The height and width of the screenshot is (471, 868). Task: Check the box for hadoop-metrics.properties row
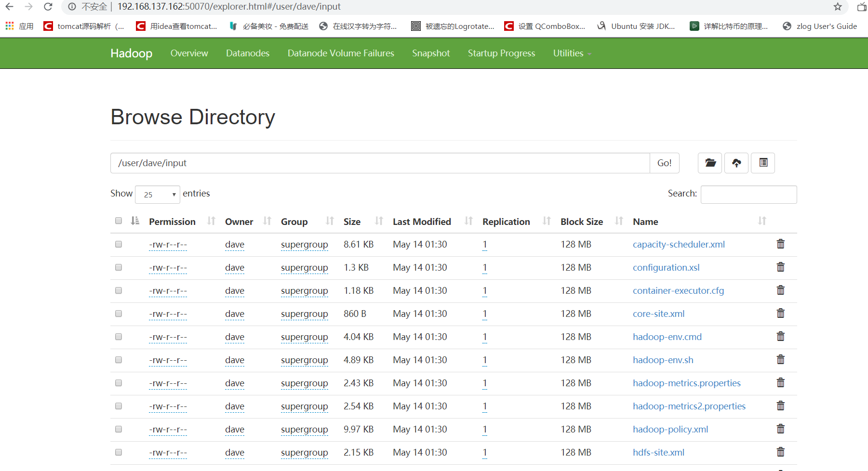coord(119,383)
